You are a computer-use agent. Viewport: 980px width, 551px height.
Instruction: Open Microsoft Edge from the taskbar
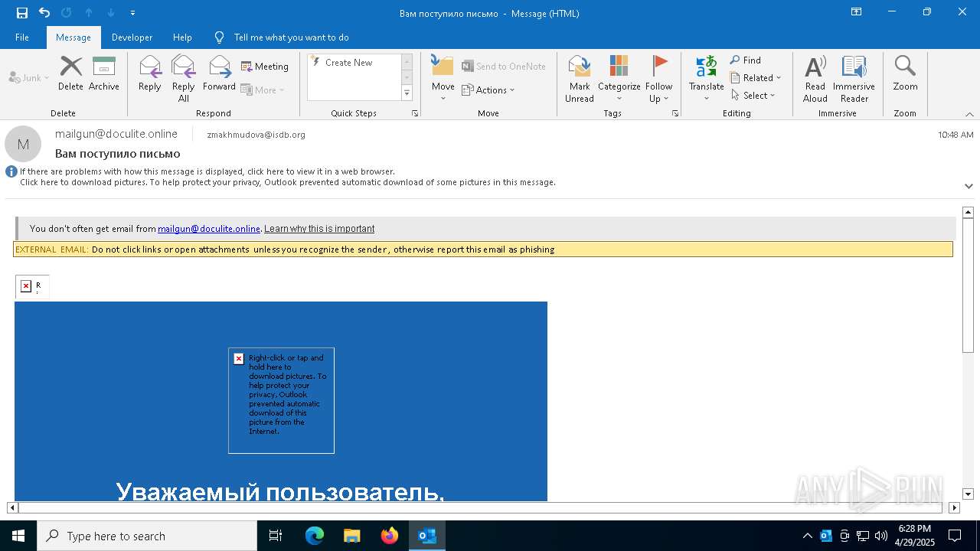click(315, 536)
